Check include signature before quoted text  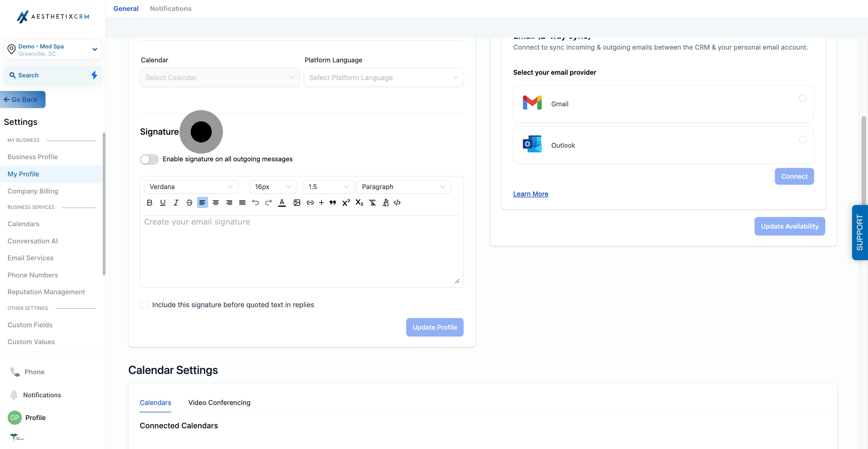pyautogui.click(x=144, y=305)
